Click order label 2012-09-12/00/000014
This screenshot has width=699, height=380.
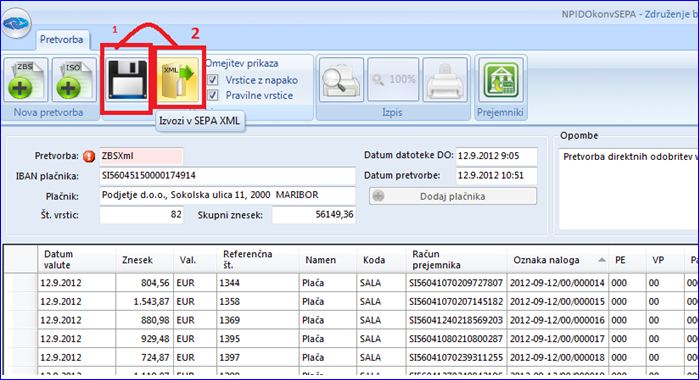558,283
